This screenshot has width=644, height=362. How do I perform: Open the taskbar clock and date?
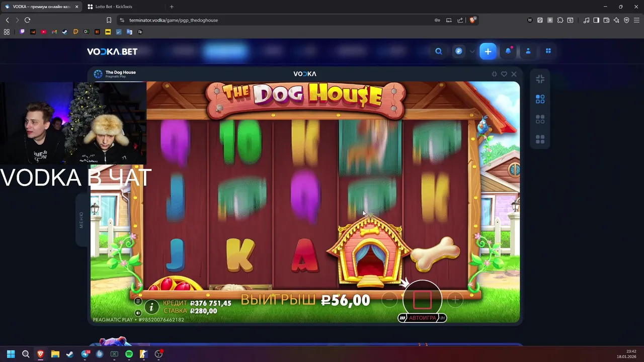[626, 354]
